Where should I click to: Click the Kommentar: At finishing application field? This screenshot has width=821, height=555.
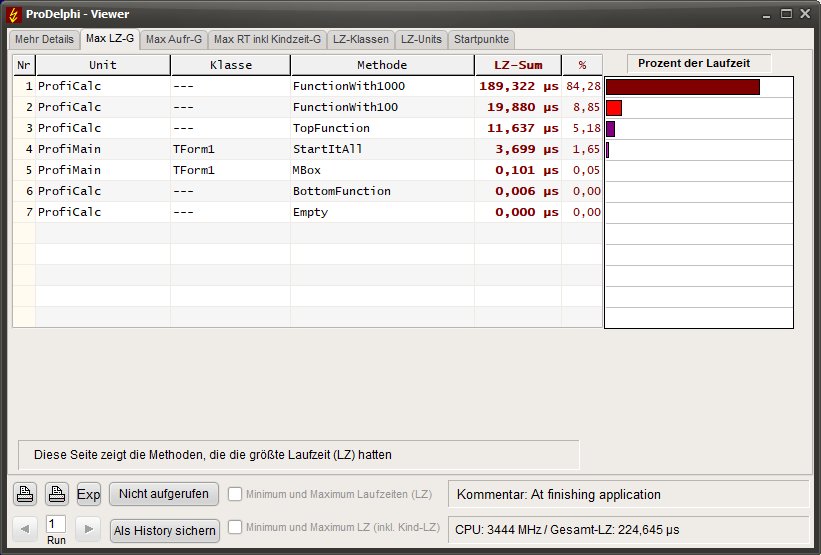click(628, 494)
